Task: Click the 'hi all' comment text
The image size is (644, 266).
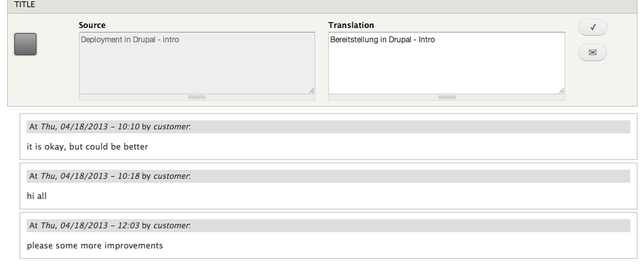Action: 37,196
